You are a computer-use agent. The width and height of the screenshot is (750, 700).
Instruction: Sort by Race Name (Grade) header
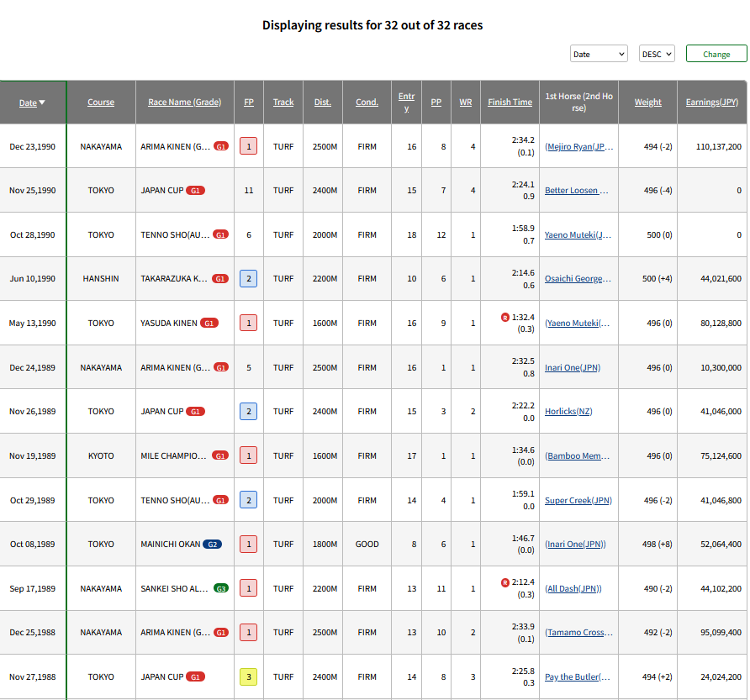pos(185,103)
